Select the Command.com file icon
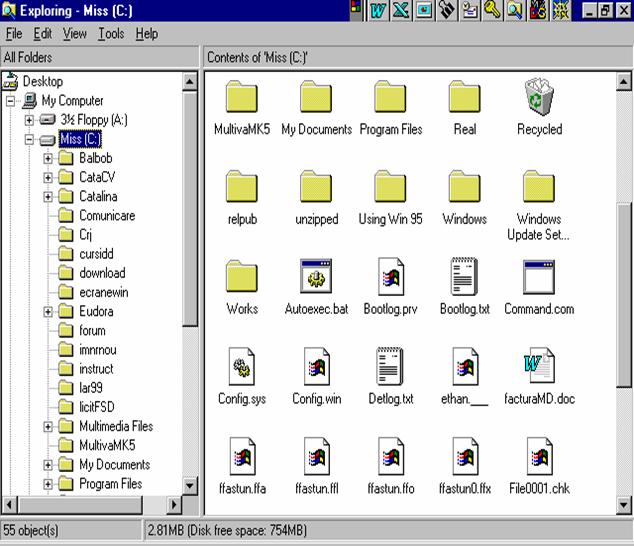 coord(539,278)
